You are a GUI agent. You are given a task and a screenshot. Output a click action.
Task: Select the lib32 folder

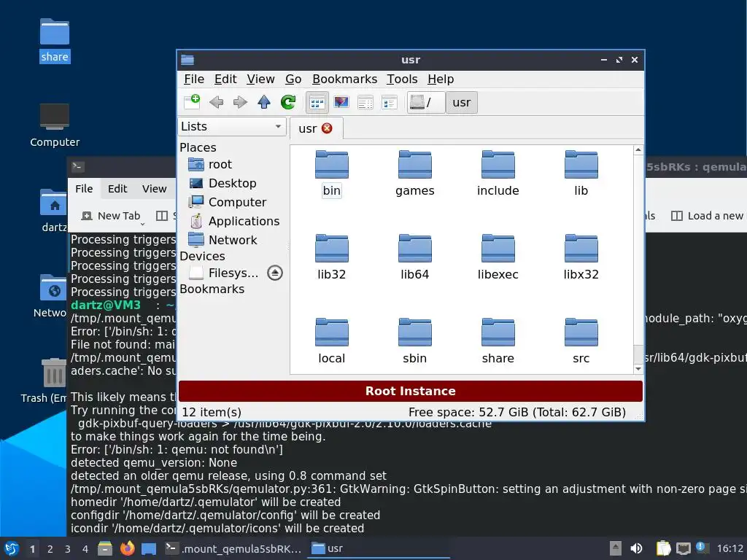[x=332, y=257]
